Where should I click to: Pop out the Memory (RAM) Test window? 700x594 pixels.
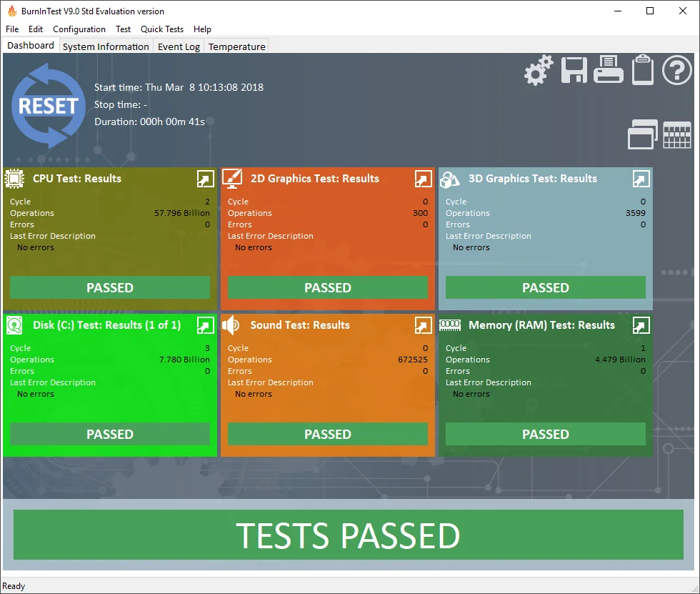[x=641, y=325]
